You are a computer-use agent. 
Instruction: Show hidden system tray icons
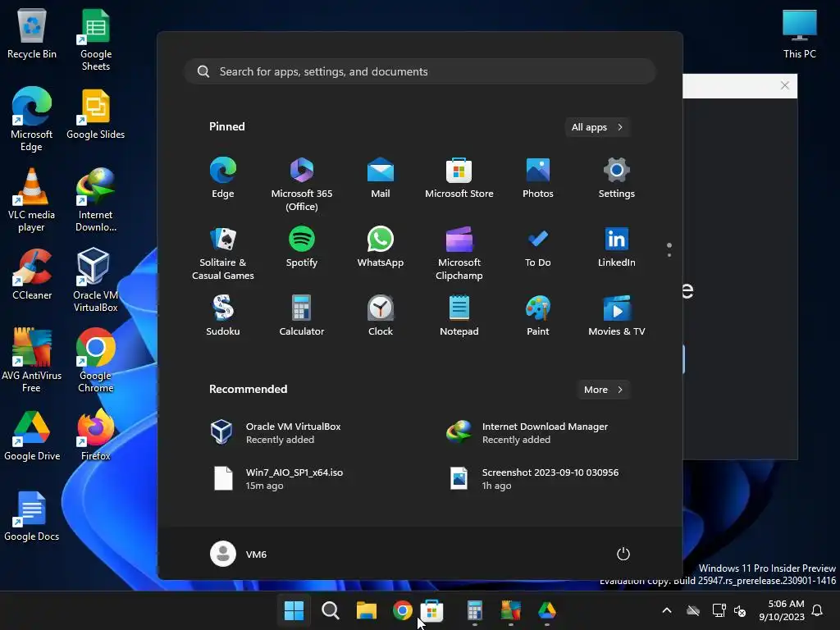pyautogui.click(x=667, y=610)
